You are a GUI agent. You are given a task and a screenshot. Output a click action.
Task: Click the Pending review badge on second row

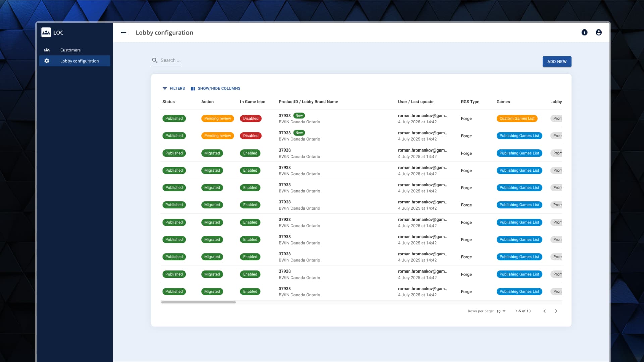[x=217, y=136]
